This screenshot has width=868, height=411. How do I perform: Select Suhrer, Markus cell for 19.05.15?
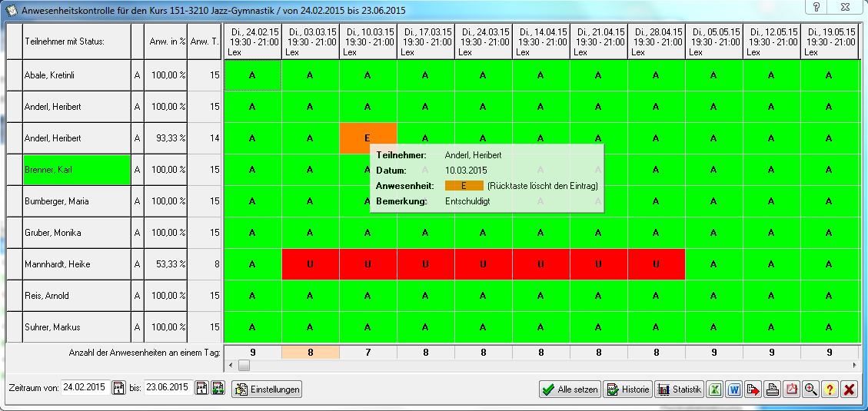coord(829,327)
